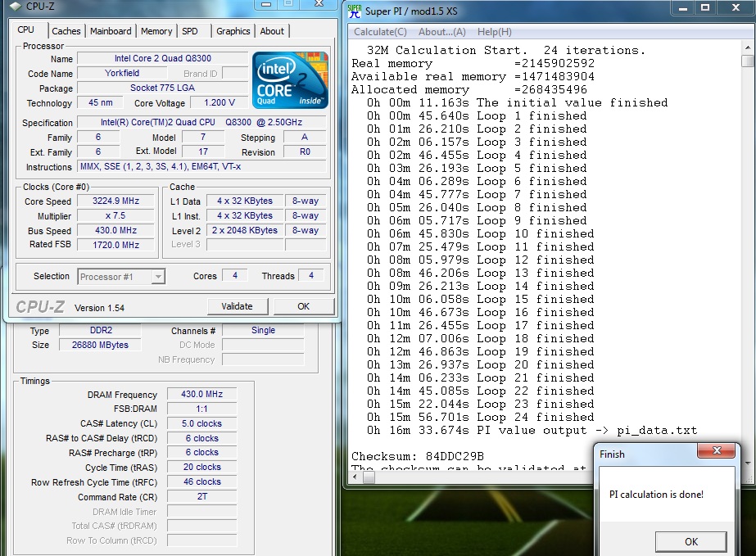756x556 pixels.
Task: Switch to the Mainboard tab
Action: 111,31
